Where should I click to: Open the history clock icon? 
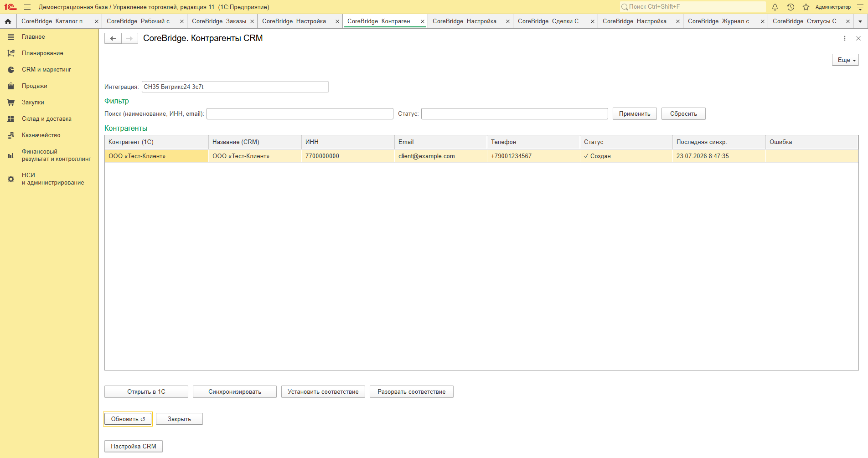[x=790, y=7]
